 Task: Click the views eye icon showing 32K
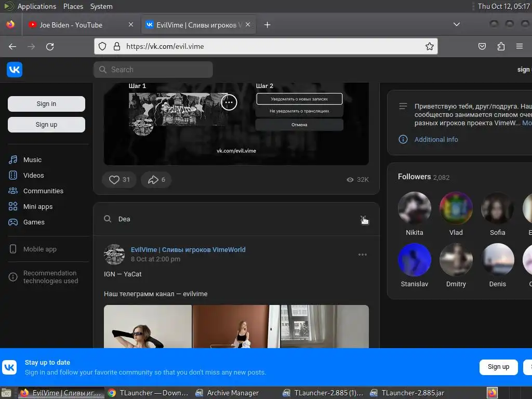pos(350,180)
